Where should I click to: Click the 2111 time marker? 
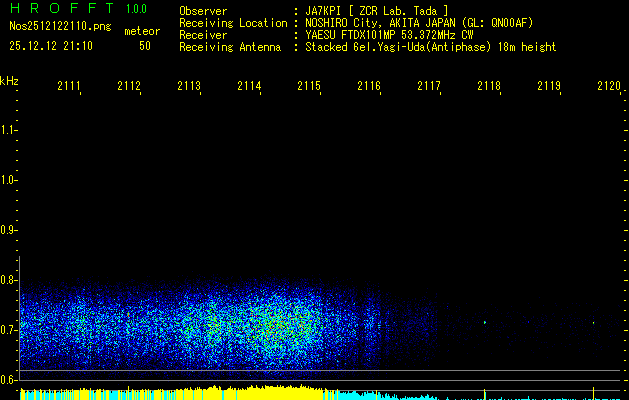69,87
